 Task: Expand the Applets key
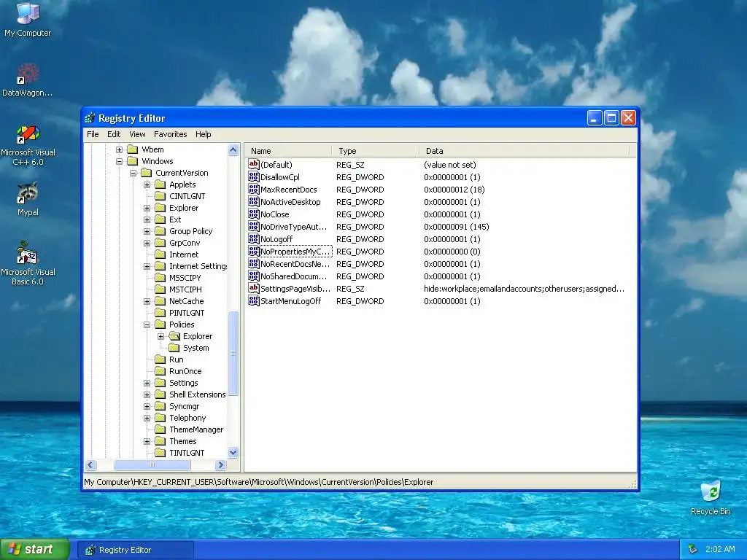(147, 184)
